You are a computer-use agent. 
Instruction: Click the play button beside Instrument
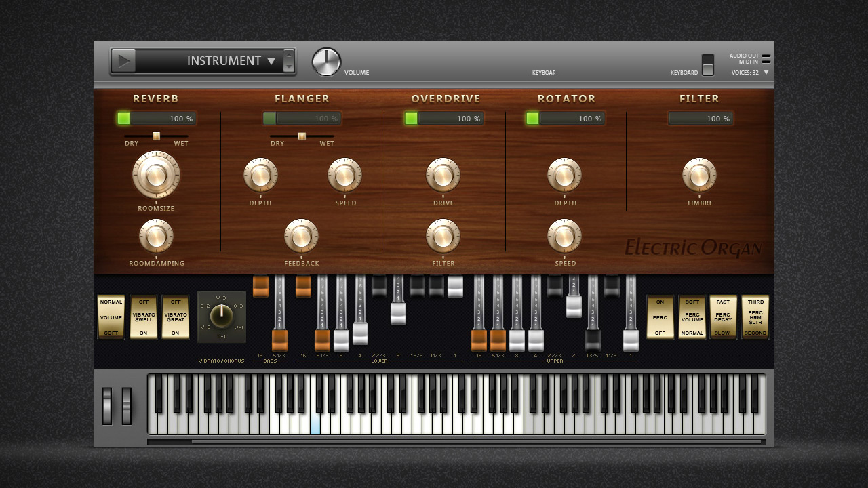click(123, 61)
